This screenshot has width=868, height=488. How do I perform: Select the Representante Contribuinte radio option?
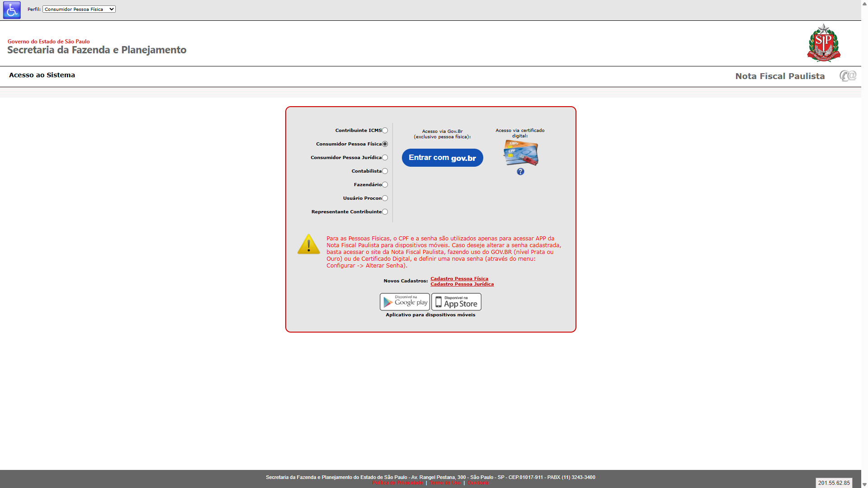coord(385,212)
